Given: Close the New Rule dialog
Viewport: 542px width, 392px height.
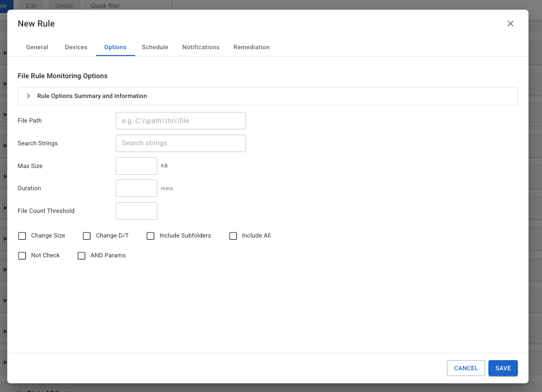Looking at the screenshot, I should pyautogui.click(x=510, y=24).
